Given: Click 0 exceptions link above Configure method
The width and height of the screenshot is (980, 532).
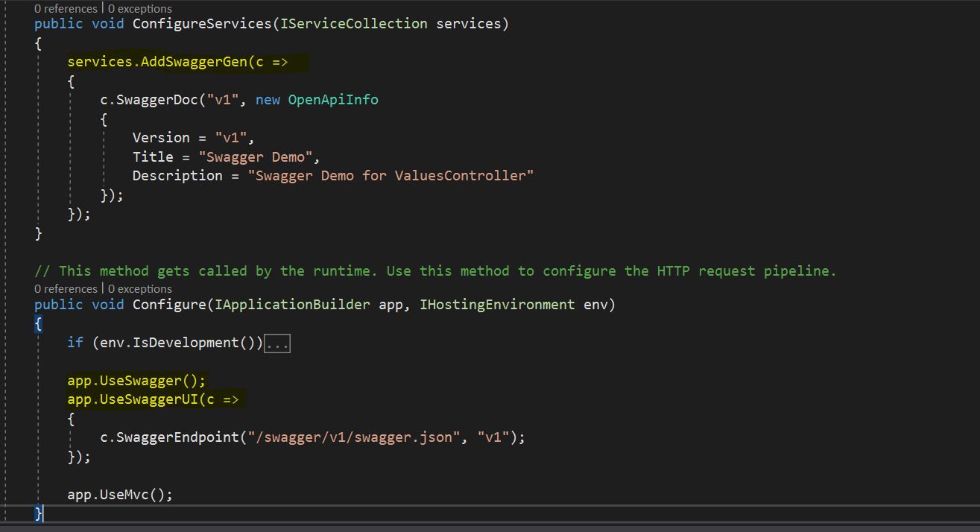Looking at the screenshot, I should (139, 288).
